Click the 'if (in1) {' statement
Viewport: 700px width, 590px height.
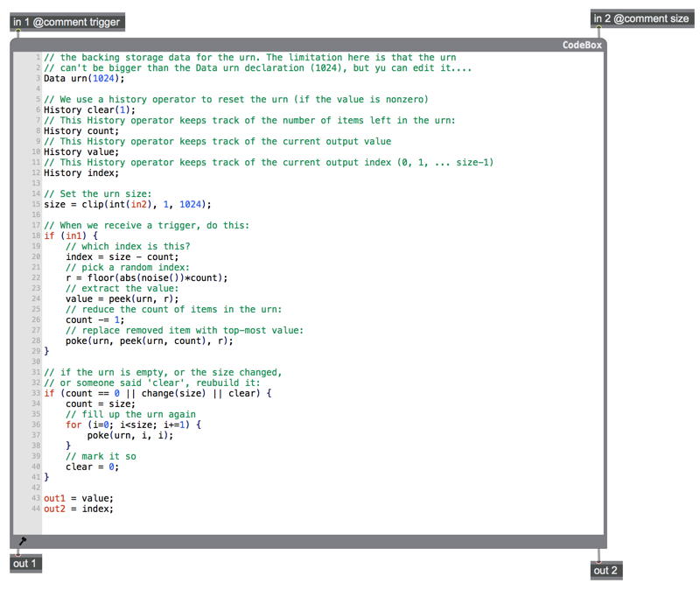click(x=71, y=235)
